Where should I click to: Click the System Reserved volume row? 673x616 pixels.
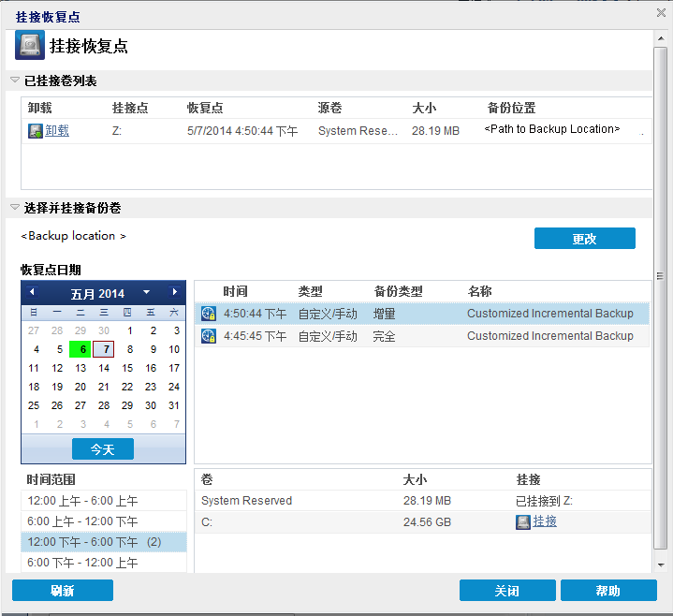click(422, 501)
